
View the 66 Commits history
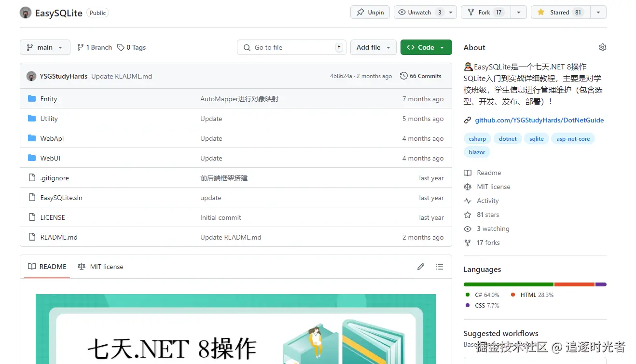coord(421,76)
